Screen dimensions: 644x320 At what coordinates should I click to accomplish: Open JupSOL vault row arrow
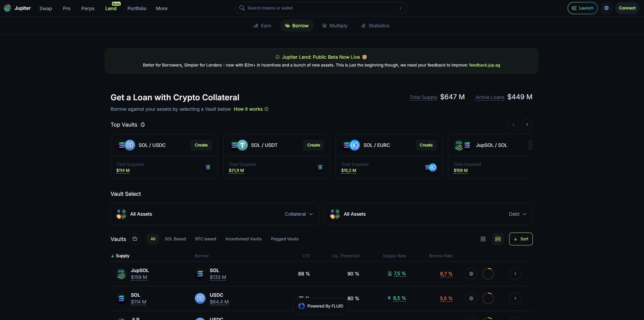click(x=515, y=274)
